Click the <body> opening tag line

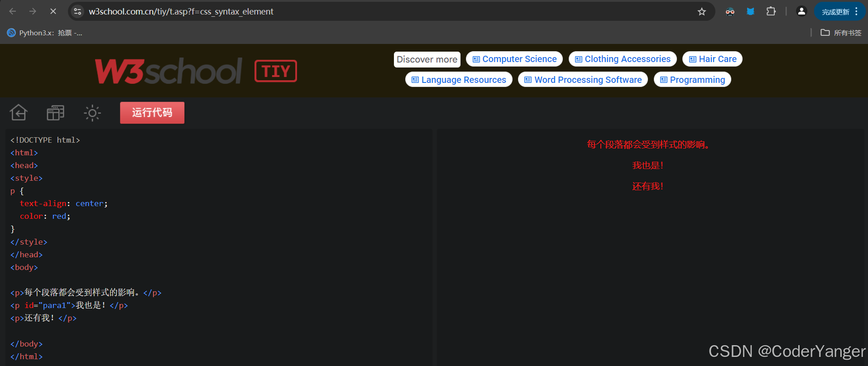(x=24, y=267)
